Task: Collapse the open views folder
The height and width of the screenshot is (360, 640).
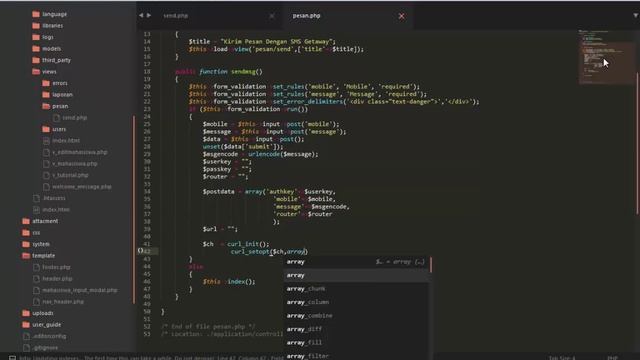Action: pyautogui.click(x=36, y=71)
